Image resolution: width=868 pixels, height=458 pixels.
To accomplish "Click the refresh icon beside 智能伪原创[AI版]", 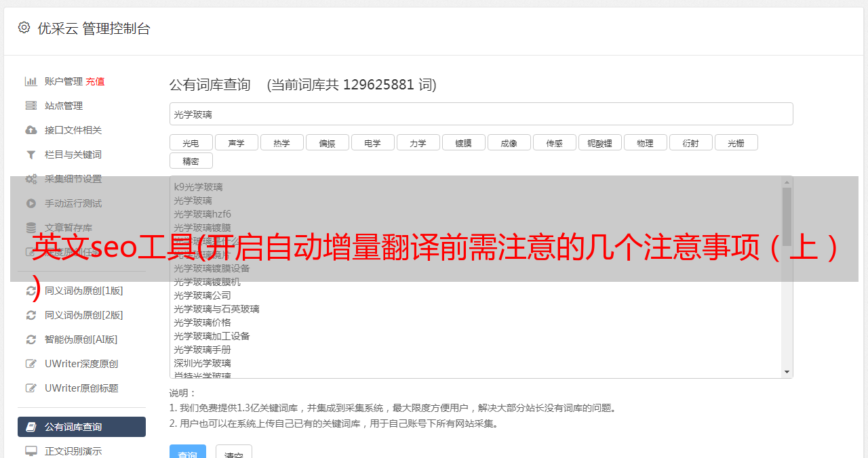I will pos(31,339).
